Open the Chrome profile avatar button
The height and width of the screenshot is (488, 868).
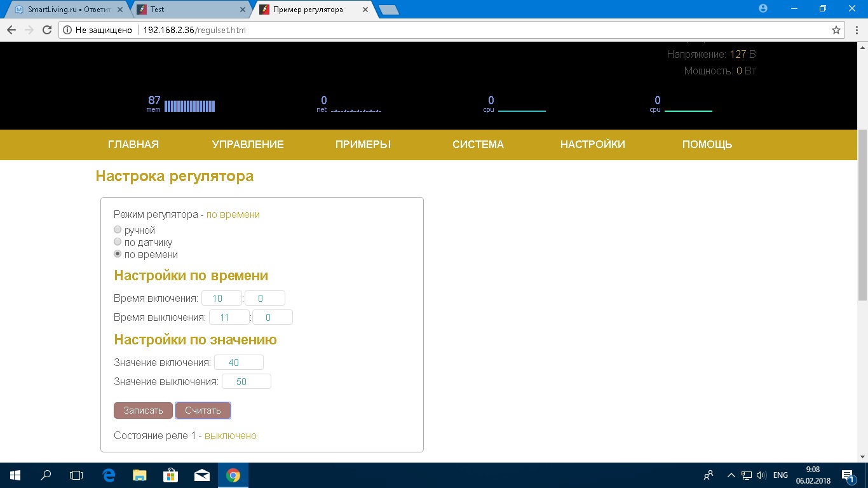[763, 8]
